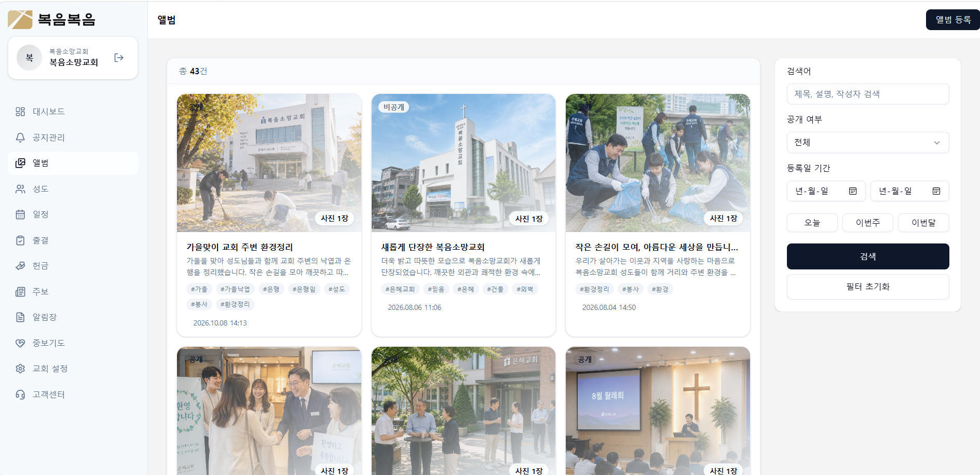Click the clipboard check icon for 출결
The image size is (980, 475).
pos(20,240)
